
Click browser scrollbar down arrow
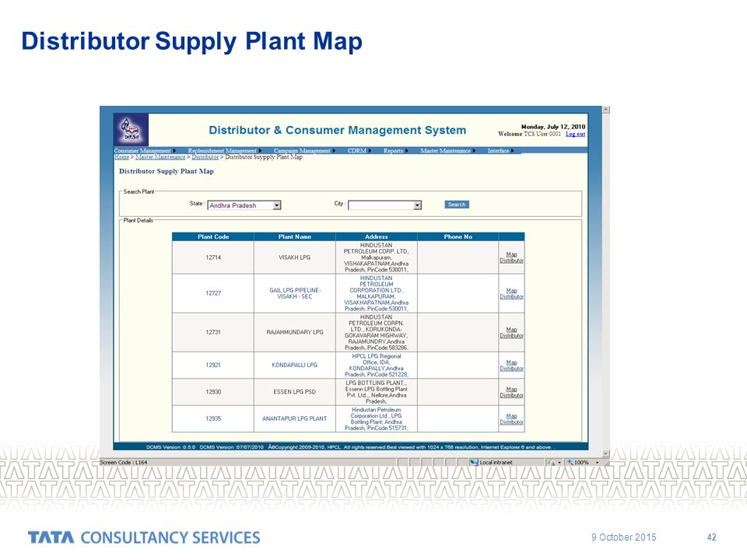tap(606, 453)
